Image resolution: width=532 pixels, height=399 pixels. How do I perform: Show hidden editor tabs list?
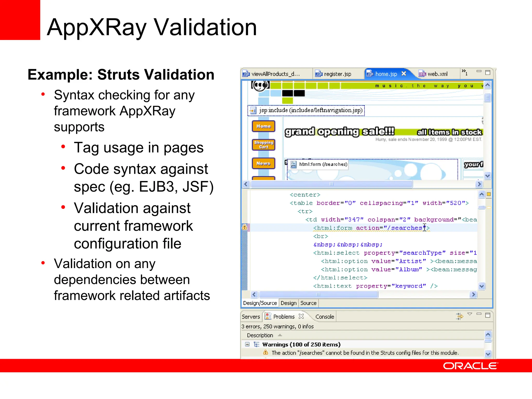click(465, 72)
